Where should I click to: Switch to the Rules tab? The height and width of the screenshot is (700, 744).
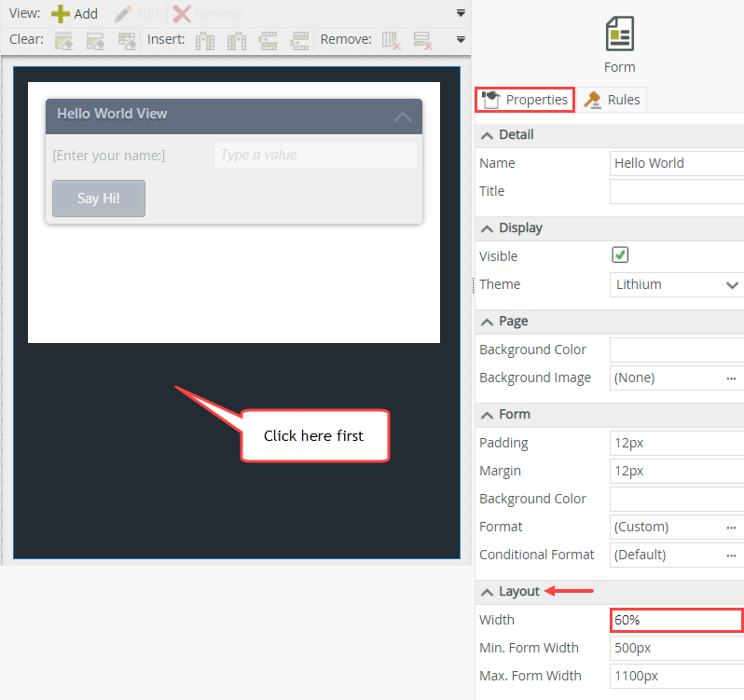tap(613, 100)
